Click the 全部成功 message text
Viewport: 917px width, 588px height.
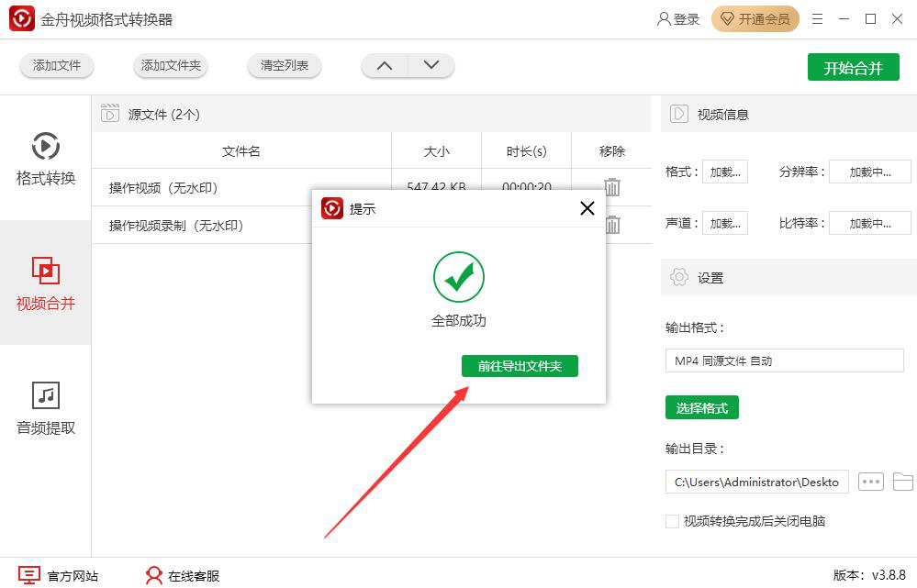click(x=459, y=320)
